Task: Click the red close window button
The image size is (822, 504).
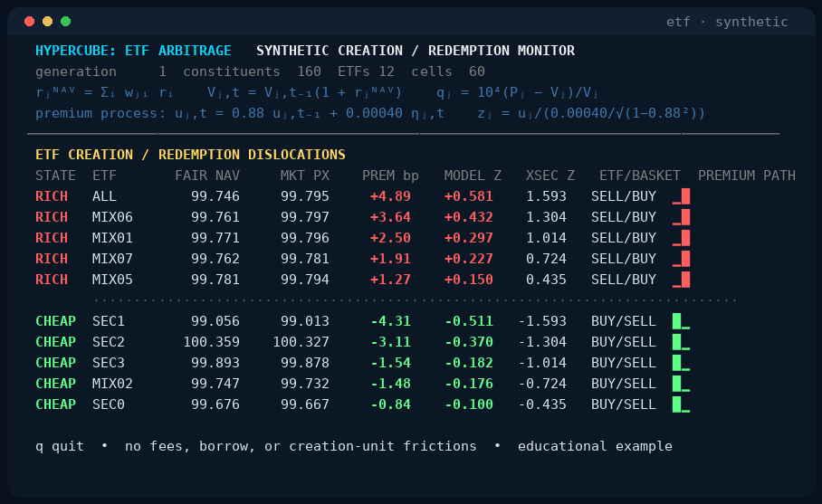Action: pos(29,21)
